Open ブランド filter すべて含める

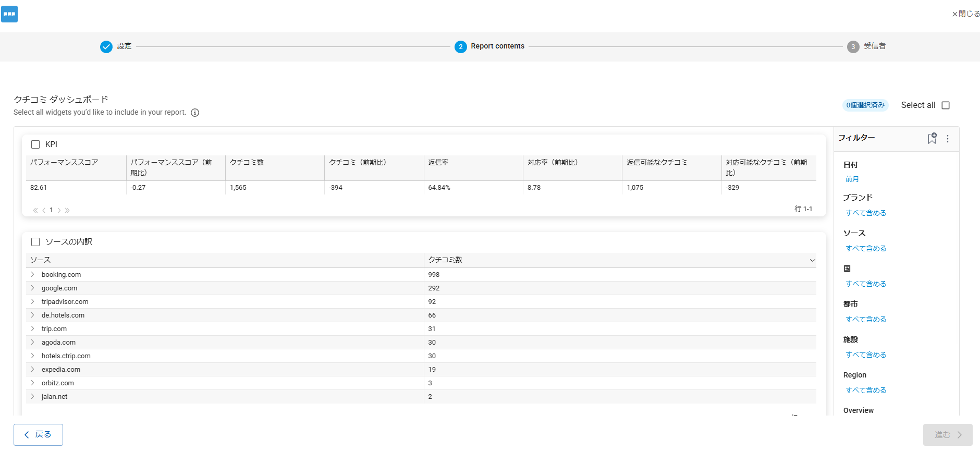click(x=866, y=213)
